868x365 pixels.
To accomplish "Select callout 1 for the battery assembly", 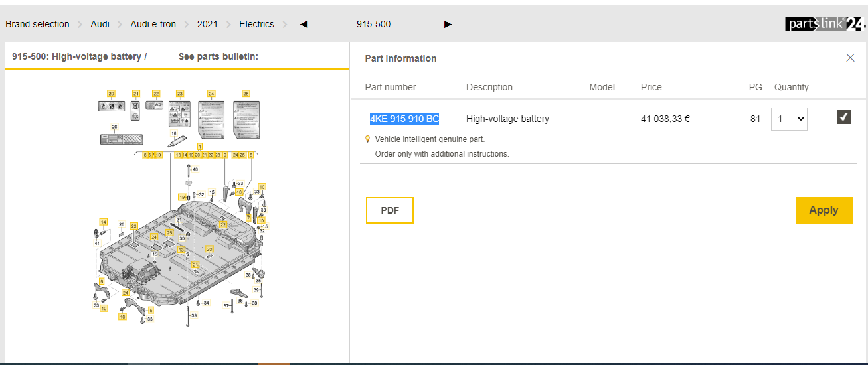I will coord(200,146).
